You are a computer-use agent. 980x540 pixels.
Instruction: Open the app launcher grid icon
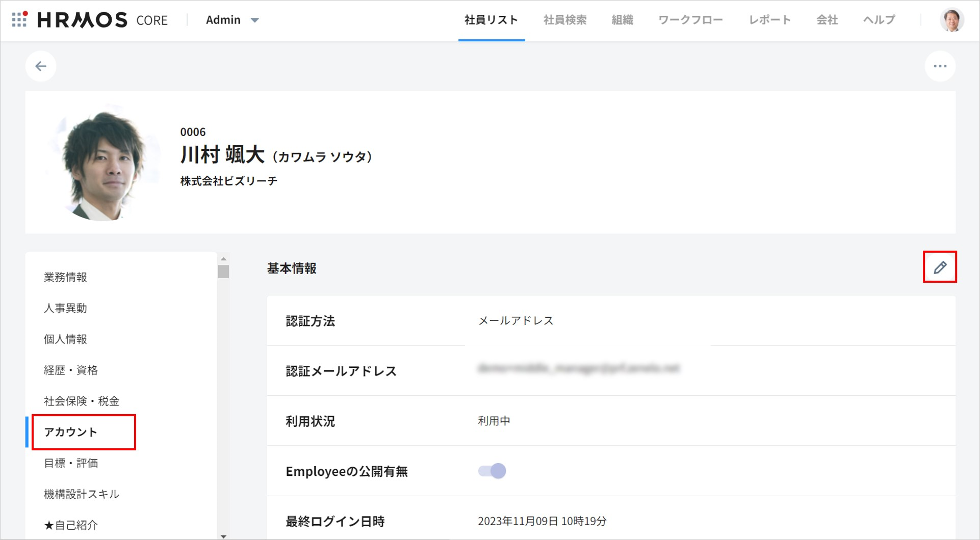pyautogui.click(x=19, y=20)
